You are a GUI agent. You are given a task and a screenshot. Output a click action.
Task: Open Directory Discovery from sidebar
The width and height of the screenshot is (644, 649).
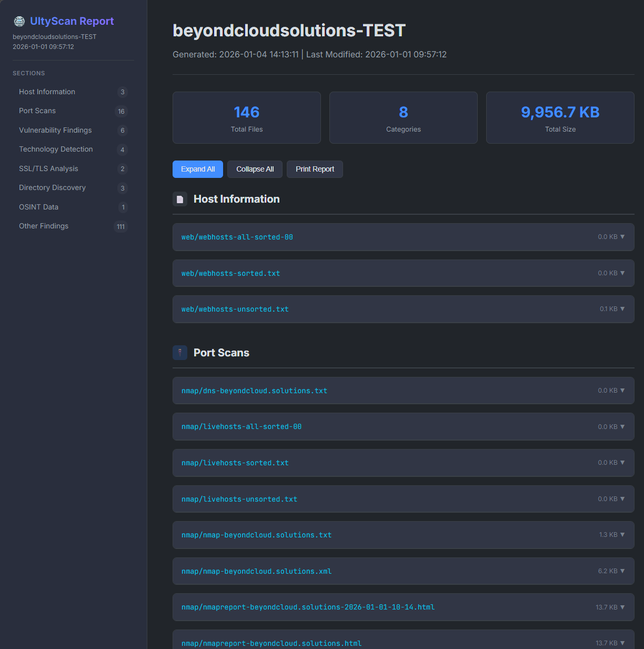click(52, 188)
